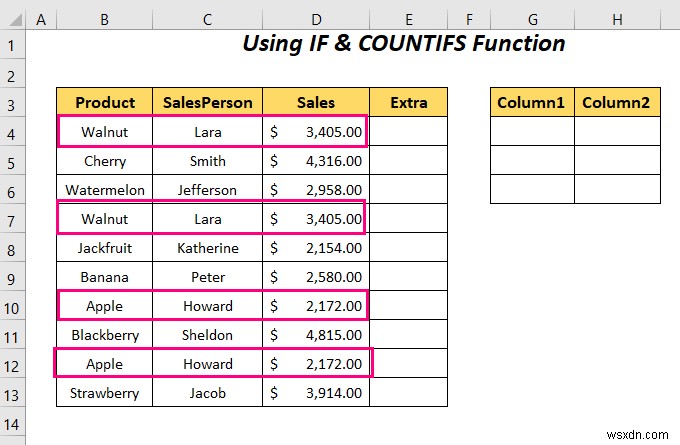Click the Watermelon product cell
The image size is (680, 445).
pyautogui.click(x=105, y=190)
